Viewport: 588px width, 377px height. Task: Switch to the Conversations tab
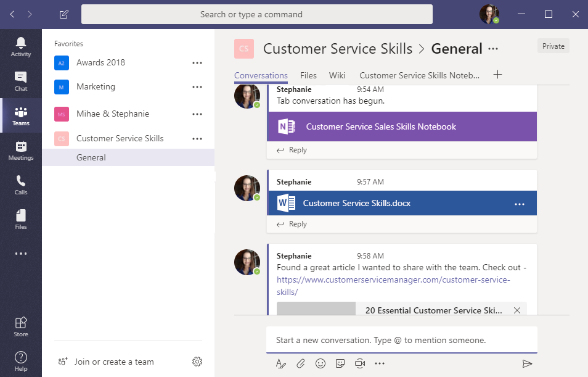[261, 75]
